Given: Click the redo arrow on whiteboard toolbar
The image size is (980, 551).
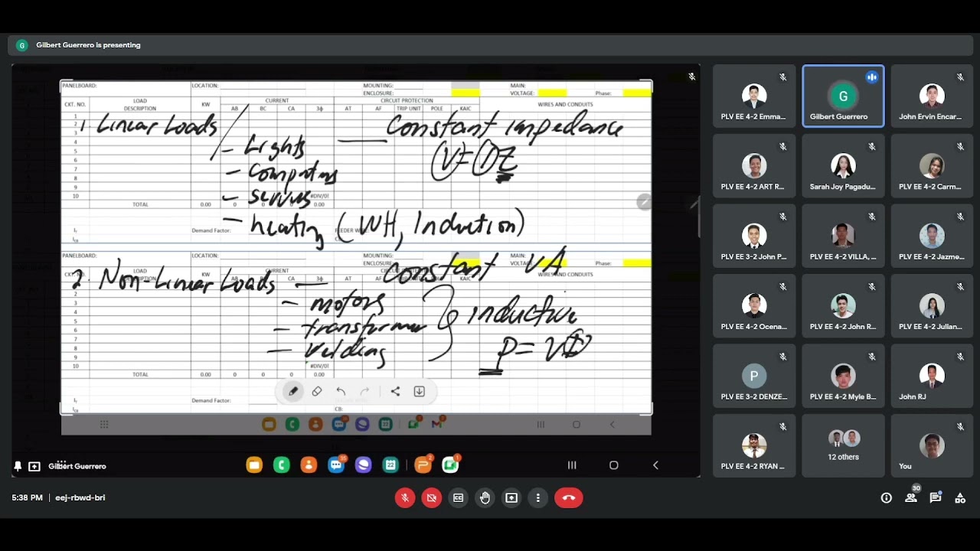Looking at the screenshot, I should pyautogui.click(x=365, y=391).
